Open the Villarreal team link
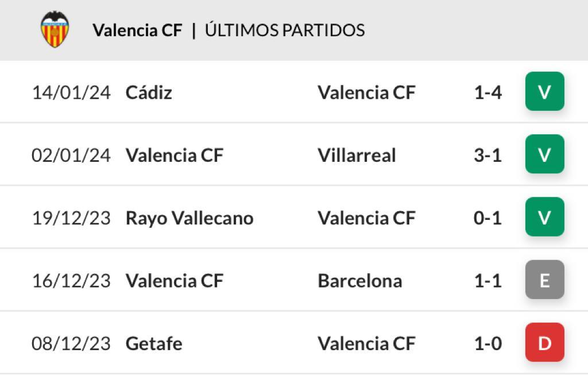The height and width of the screenshot is (376, 588). tap(357, 155)
